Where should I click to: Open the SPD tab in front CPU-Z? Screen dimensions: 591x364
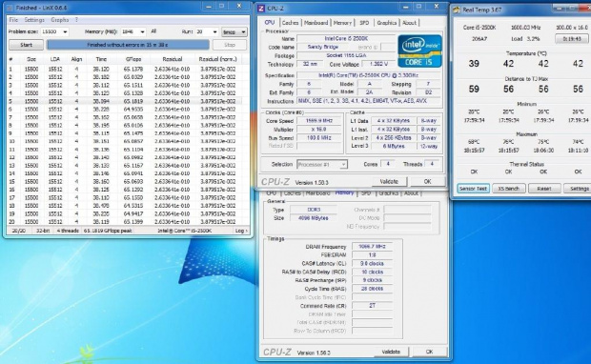(364, 23)
